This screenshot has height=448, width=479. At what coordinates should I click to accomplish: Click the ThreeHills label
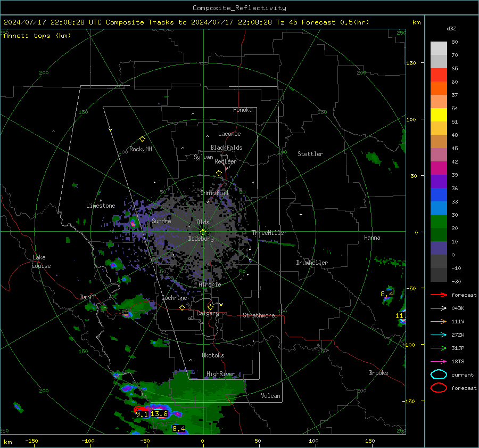[x=268, y=233]
